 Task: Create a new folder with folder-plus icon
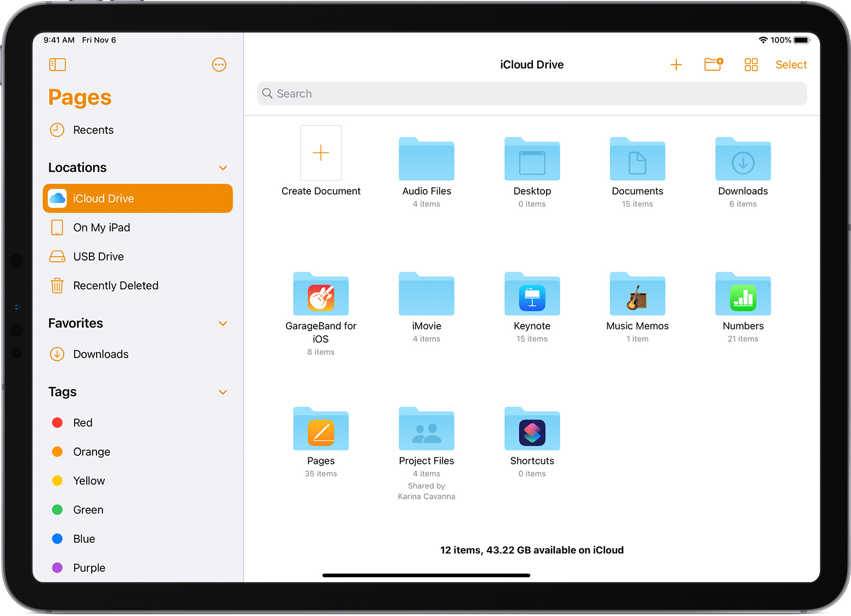[x=714, y=64]
